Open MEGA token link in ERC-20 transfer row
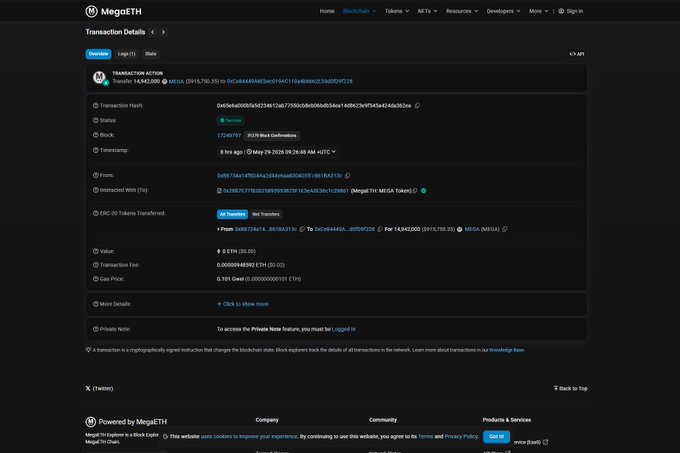The image size is (680, 453). [472, 229]
